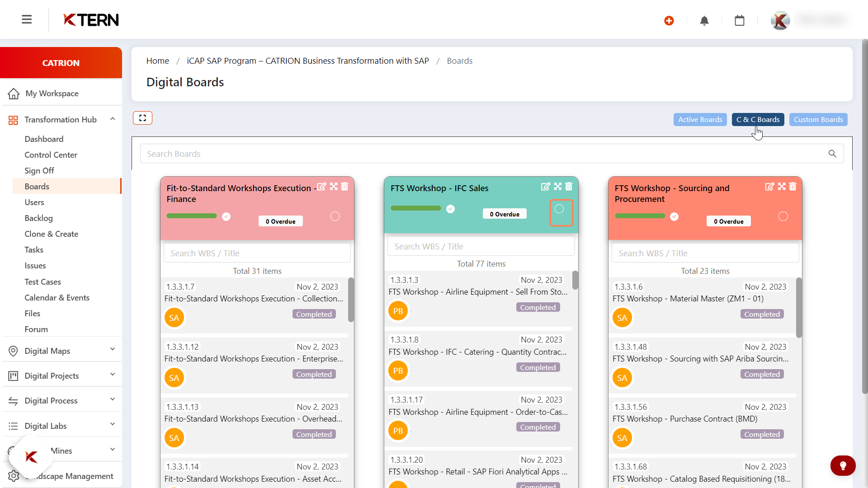Click the IFC Sales completion checkmark
Screen dimensions: 868x488
pos(450,209)
